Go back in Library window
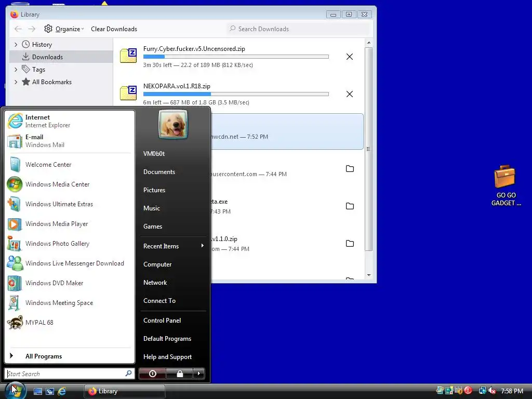Screen dimensions: 532x399 [x=18, y=29]
